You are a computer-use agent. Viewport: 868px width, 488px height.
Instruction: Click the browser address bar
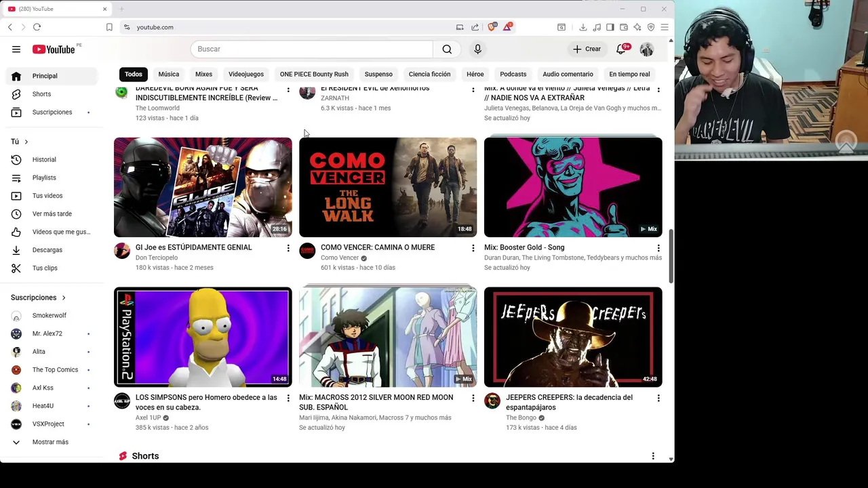(x=292, y=27)
